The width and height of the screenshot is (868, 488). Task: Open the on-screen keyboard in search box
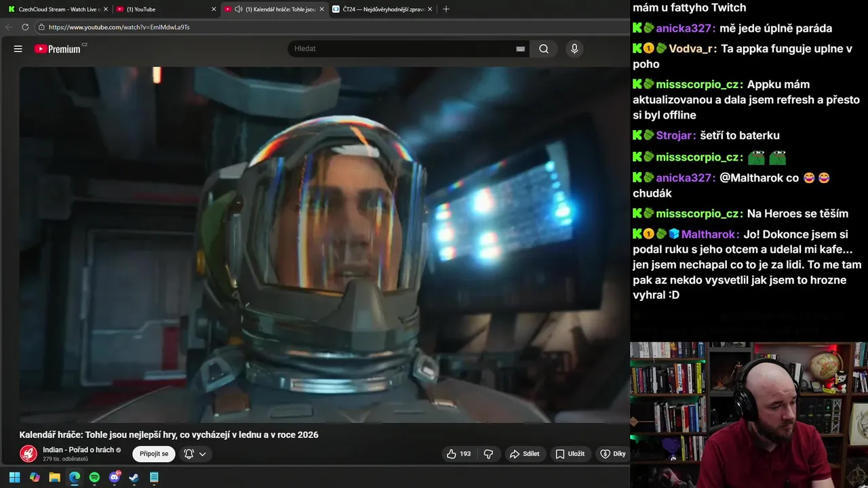point(520,49)
